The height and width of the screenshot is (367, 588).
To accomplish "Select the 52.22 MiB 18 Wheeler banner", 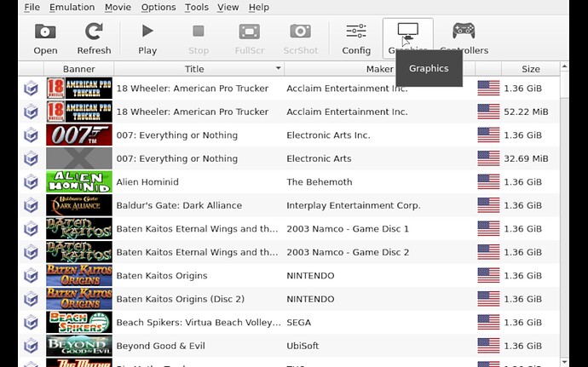I will (79, 112).
